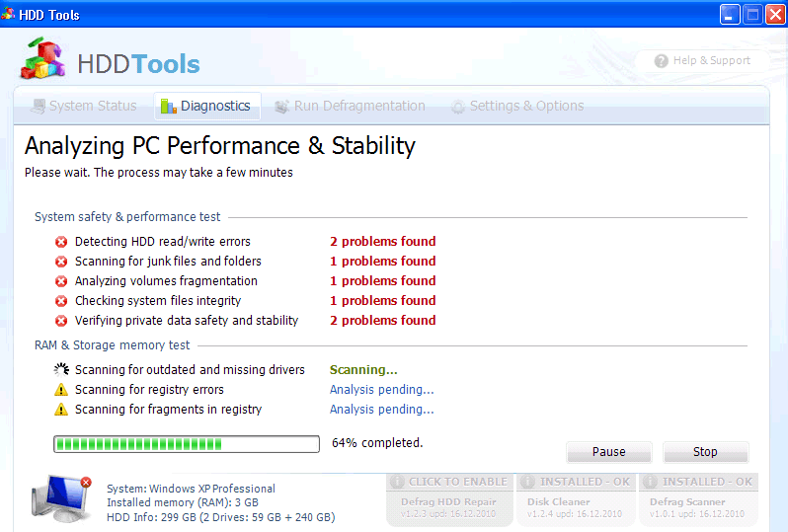Image resolution: width=788 pixels, height=532 pixels.
Task: Pause the running scan
Action: tap(608, 452)
